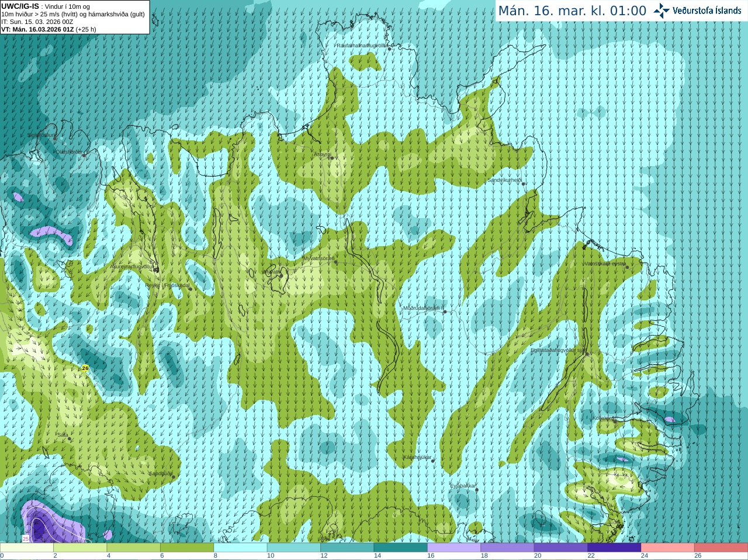Click the legend scale value 16
Image resolution: width=748 pixels, height=560 pixels.
tap(431, 556)
